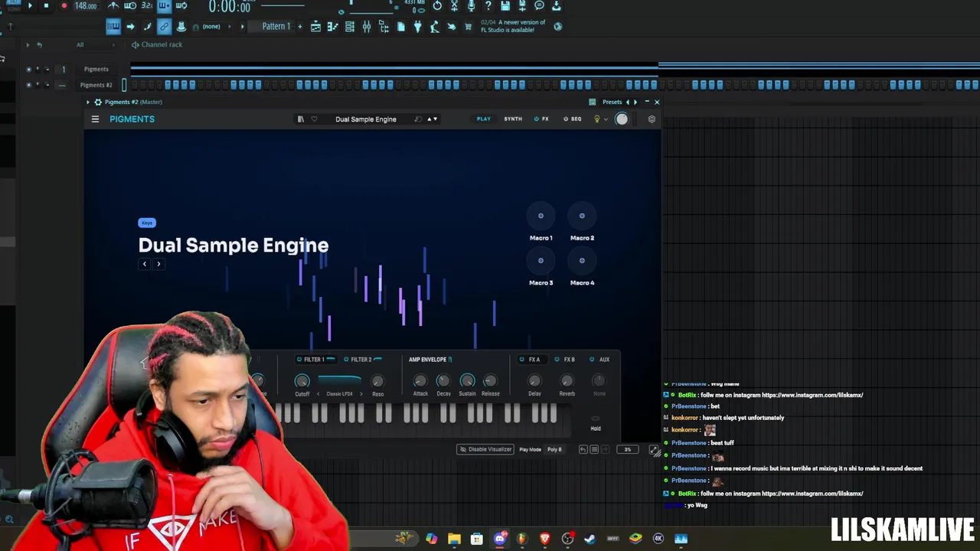Click the Cutoff knob
The height and width of the screenshot is (551, 980).
[x=302, y=381]
